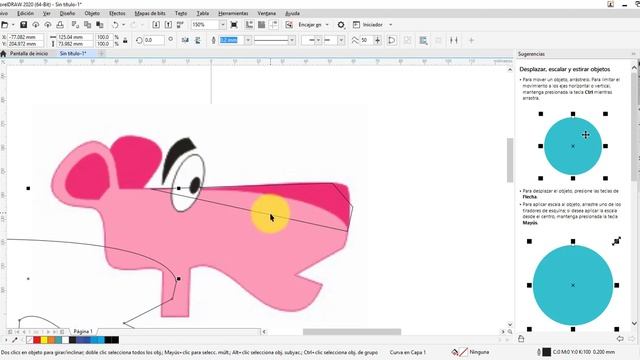The height and width of the screenshot is (360, 640).
Task: Click the Print icon
Action: tap(60, 25)
